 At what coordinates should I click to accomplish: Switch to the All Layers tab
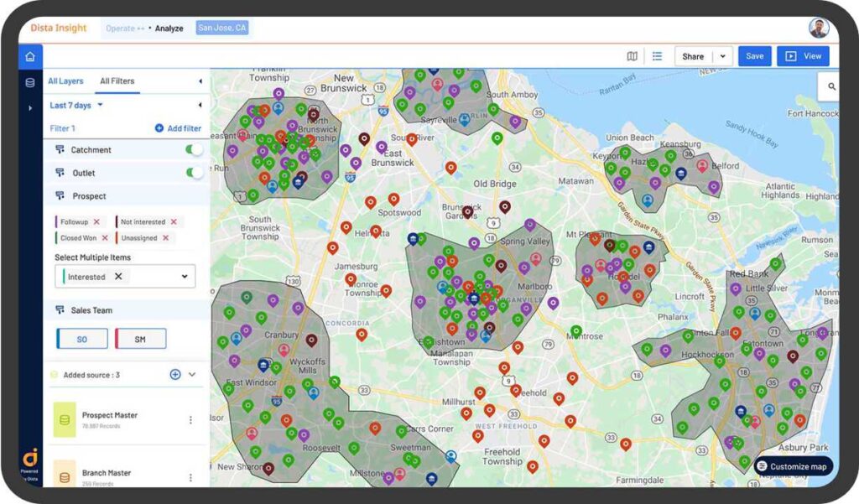pyautogui.click(x=65, y=81)
